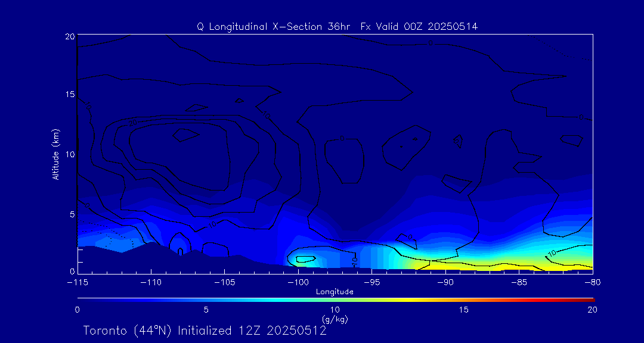Select the '-105' longitude tick label
The width and height of the screenshot is (644, 343).
point(224,282)
